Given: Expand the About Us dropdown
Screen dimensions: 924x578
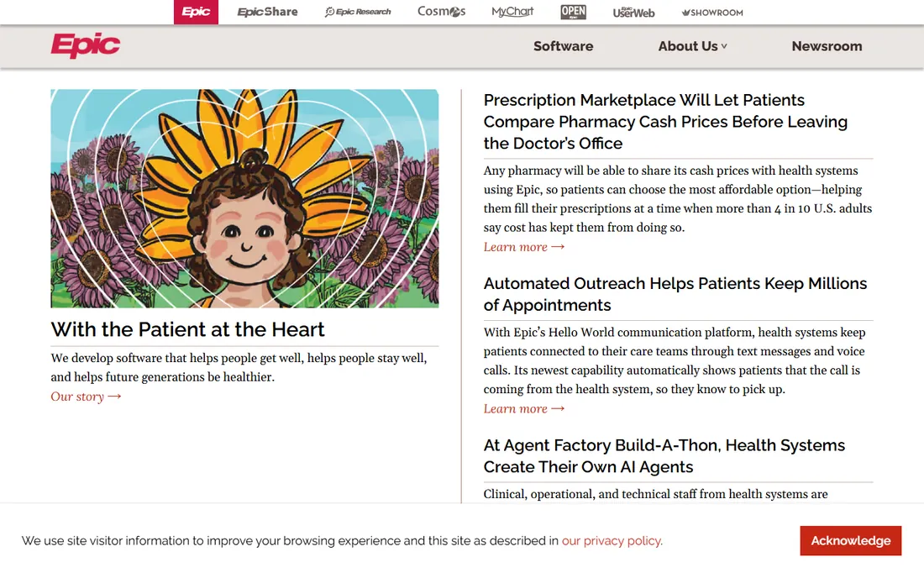Looking at the screenshot, I should coord(692,46).
